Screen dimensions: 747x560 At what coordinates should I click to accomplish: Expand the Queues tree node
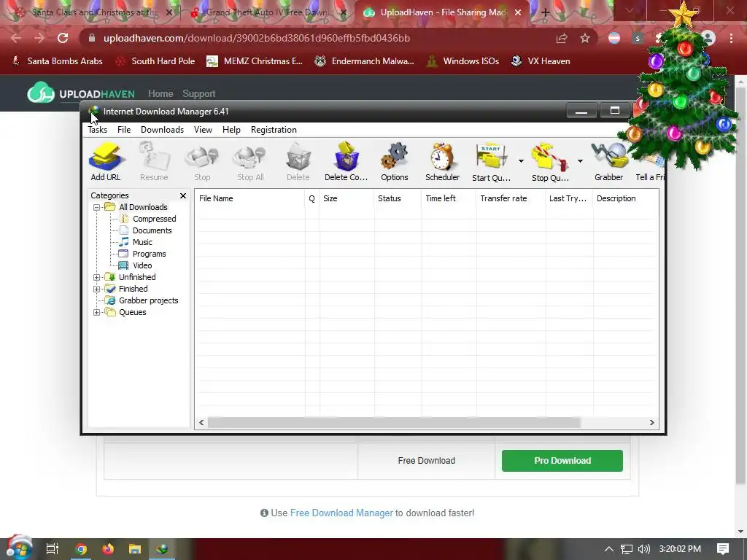[97, 312]
